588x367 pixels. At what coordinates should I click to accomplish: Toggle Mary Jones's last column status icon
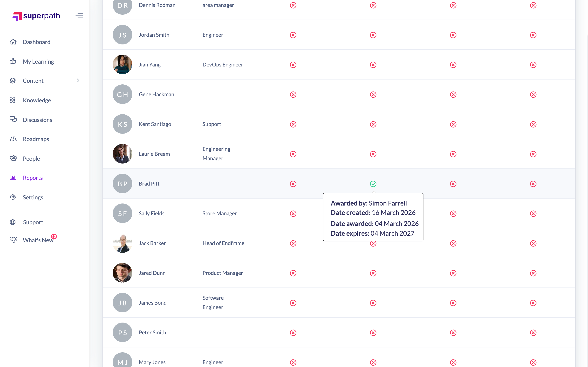coord(533,362)
